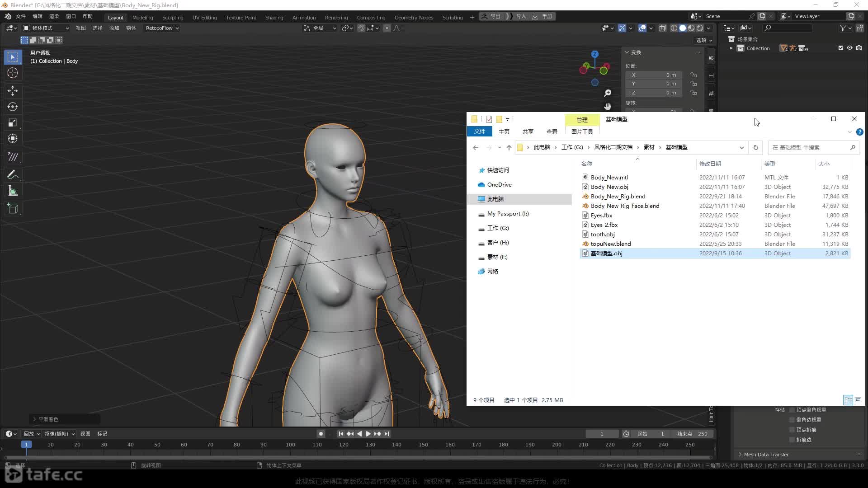Click the pan hand viewport gizmo

pyautogui.click(x=608, y=107)
